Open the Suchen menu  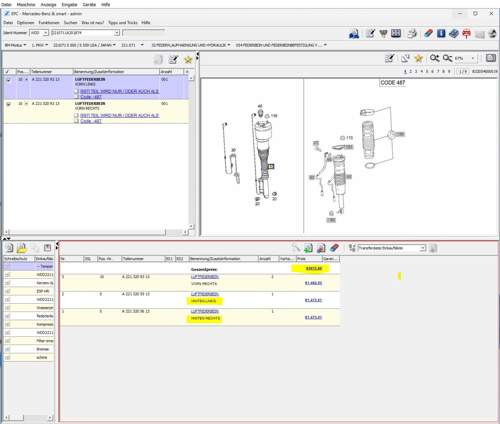(x=70, y=23)
